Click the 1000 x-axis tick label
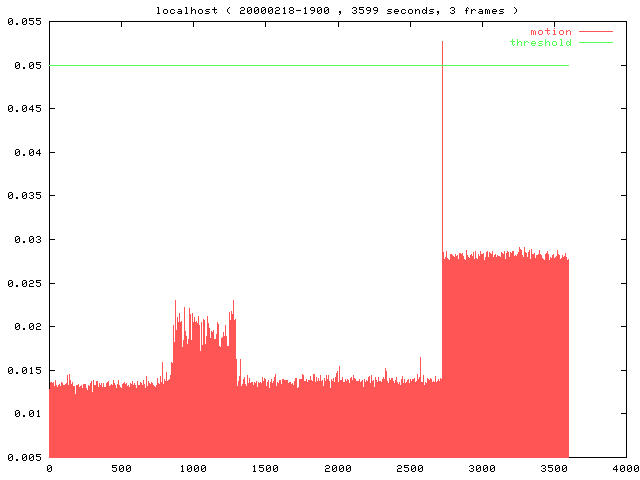Screen dimensions: 640x480 click(193, 468)
